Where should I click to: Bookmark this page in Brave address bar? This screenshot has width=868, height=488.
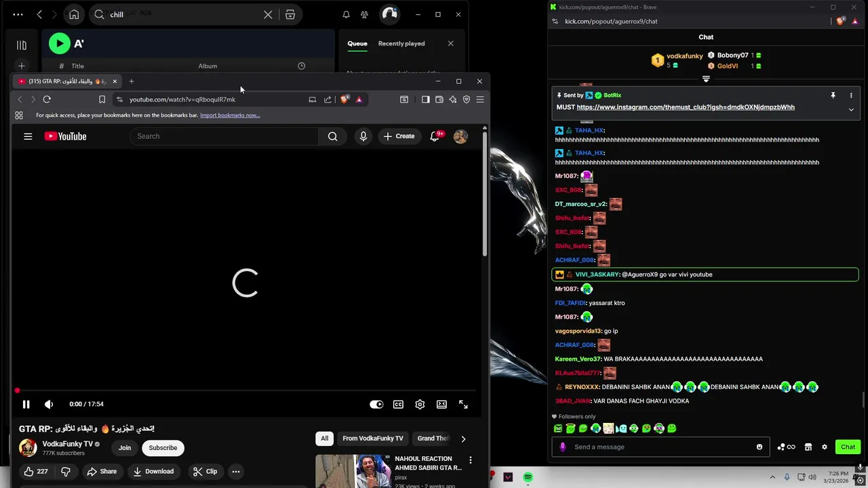point(102,100)
